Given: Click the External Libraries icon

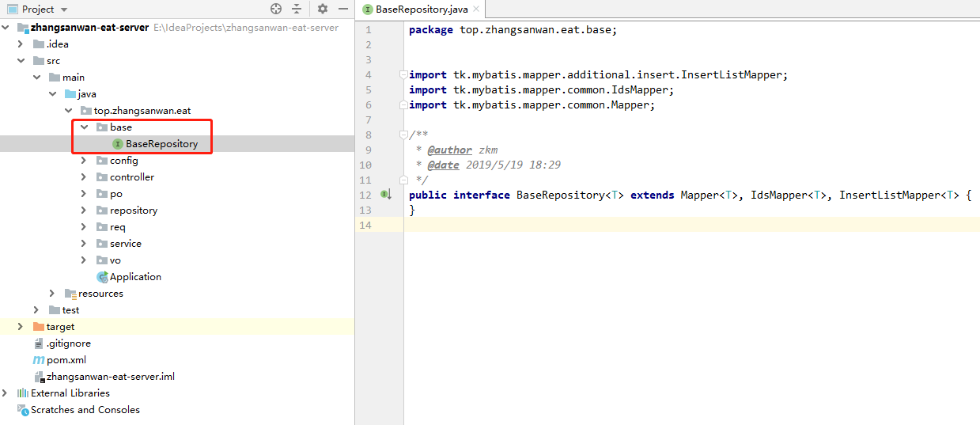Looking at the screenshot, I should click(23, 393).
